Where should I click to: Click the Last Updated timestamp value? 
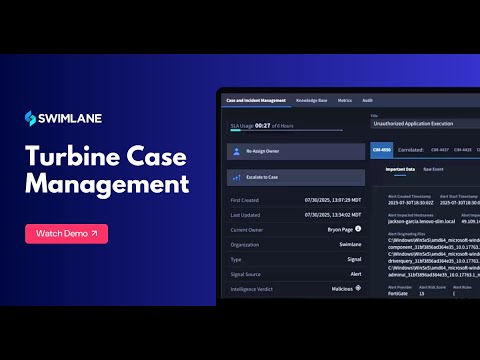pyautogui.click(x=333, y=215)
